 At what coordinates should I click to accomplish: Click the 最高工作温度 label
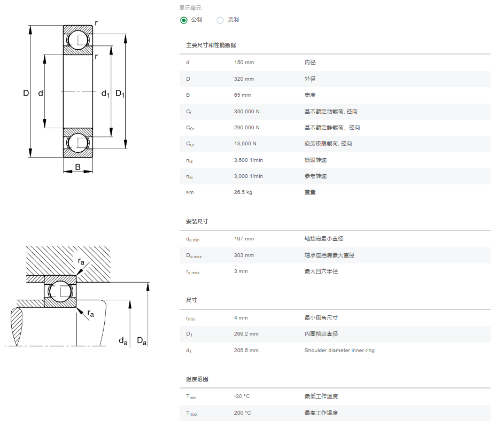pyautogui.click(x=321, y=413)
